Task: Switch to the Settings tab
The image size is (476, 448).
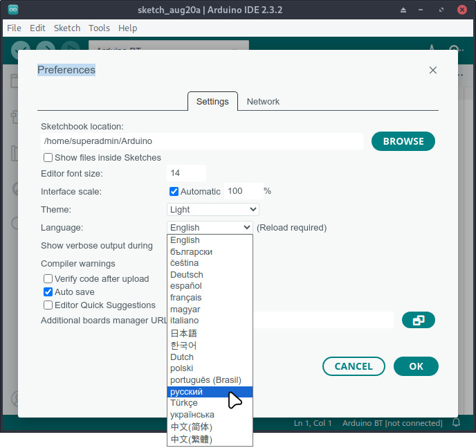Action: [212, 102]
